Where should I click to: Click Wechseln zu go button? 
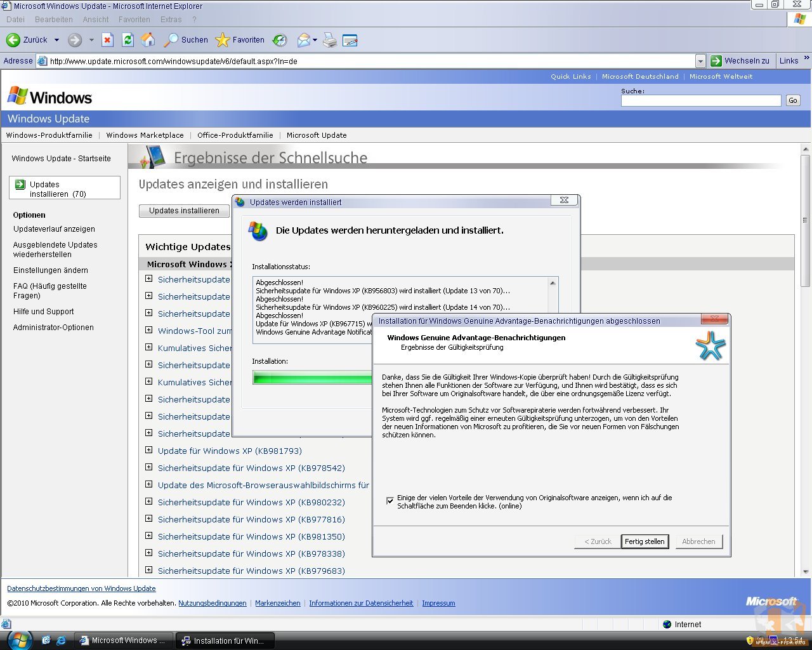coord(740,61)
